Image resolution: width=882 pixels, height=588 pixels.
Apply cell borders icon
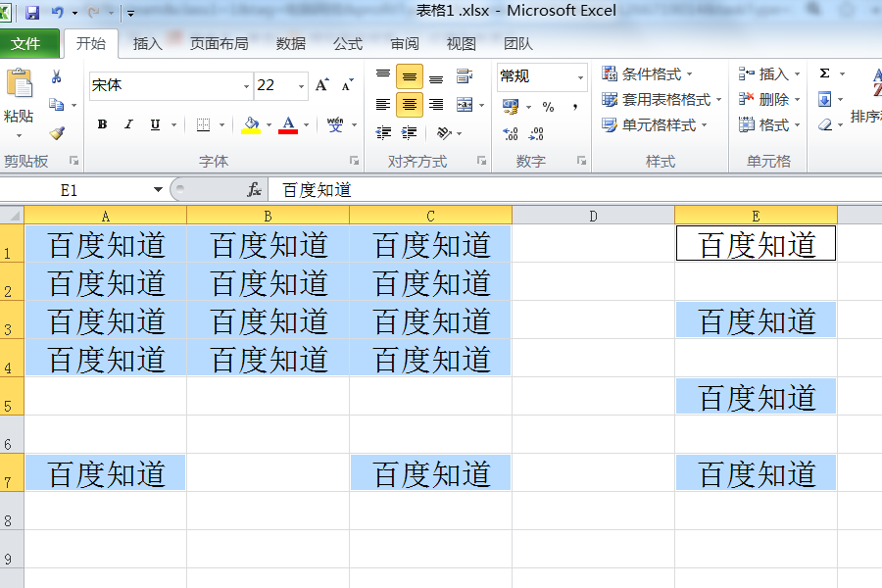203,124
